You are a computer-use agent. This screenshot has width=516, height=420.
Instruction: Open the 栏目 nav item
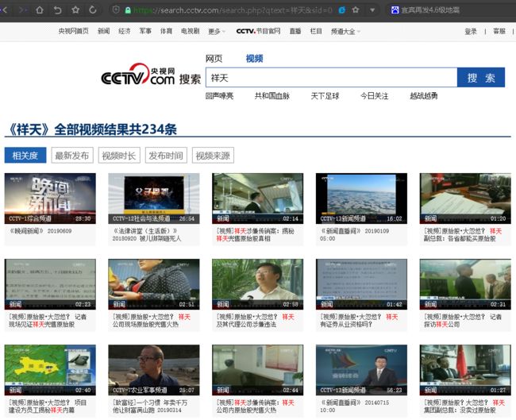(x=316, y=31)
